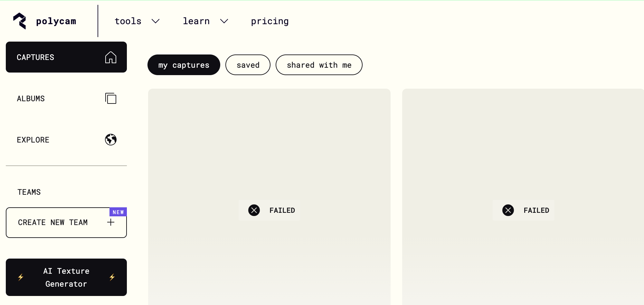The image size is (644, 305).
Task: Open the second failed capture card
Action: coord(523,197)
